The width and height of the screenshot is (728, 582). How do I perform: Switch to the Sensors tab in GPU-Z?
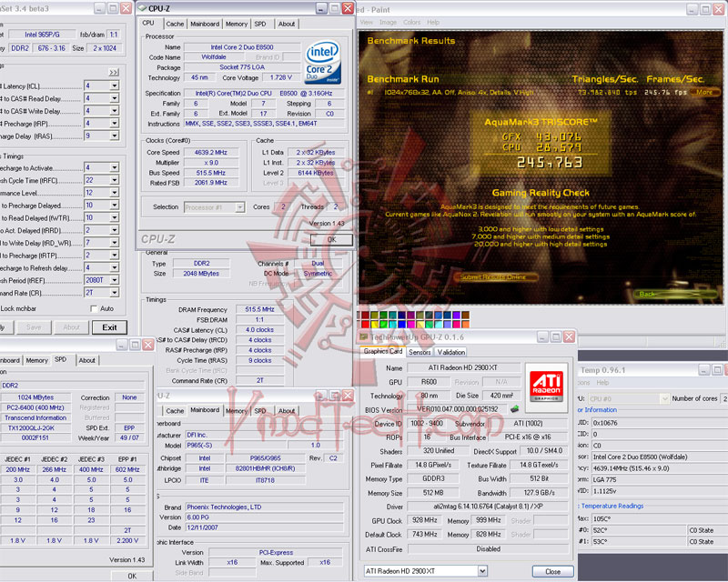[x=420, y=352]
